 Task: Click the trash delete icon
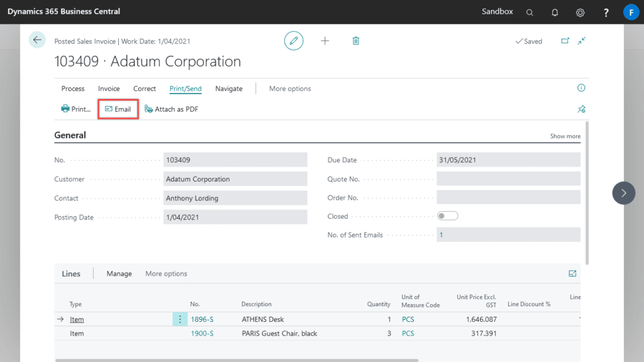coord(356,41)
